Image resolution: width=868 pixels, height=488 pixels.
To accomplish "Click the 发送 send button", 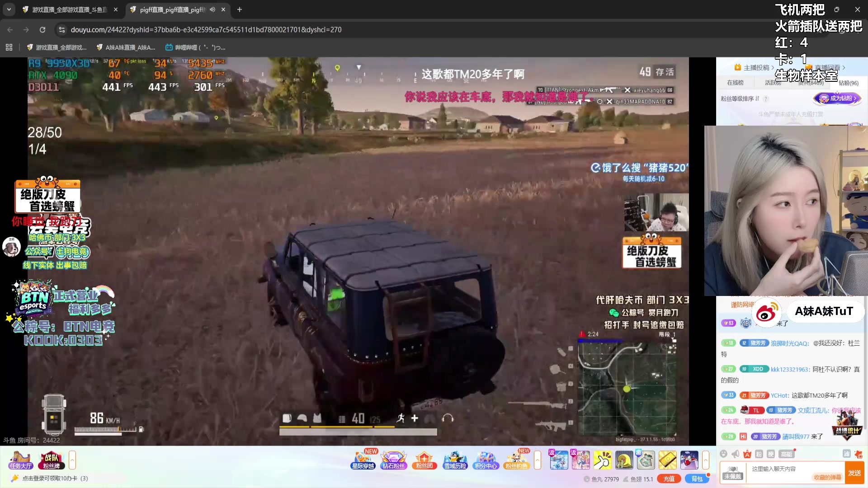I will pyautogui.click(x=854, y=473).
